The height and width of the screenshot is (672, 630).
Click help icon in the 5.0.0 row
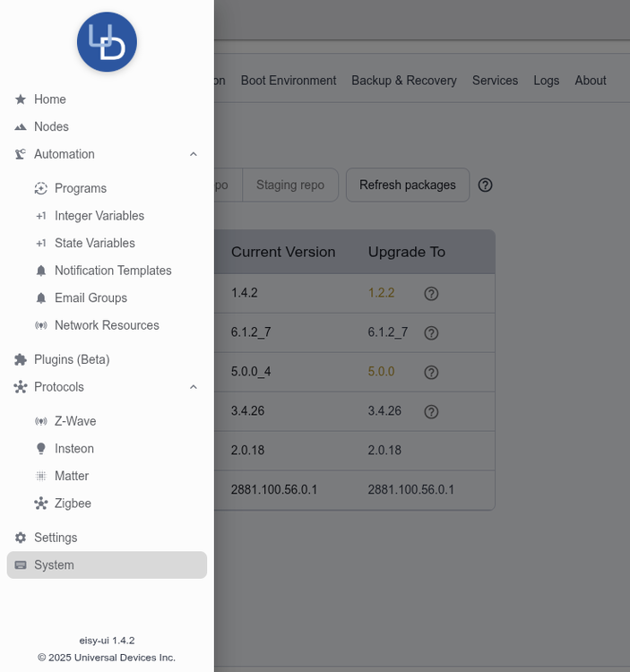point(431,373)
